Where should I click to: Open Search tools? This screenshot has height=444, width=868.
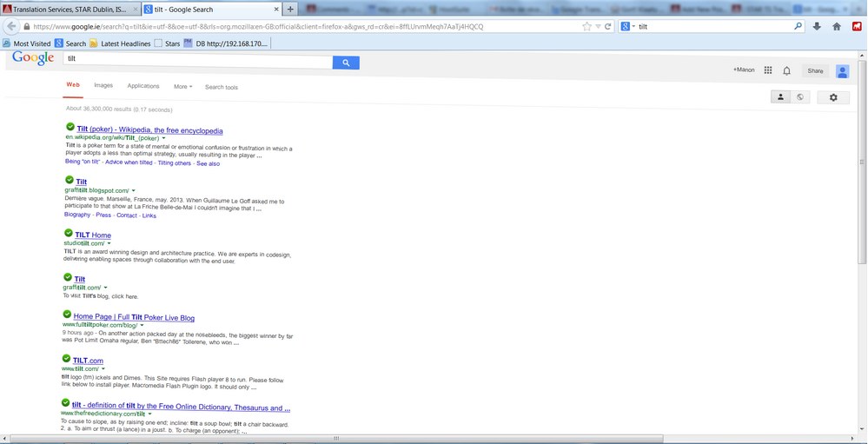[x=222, y=87]
